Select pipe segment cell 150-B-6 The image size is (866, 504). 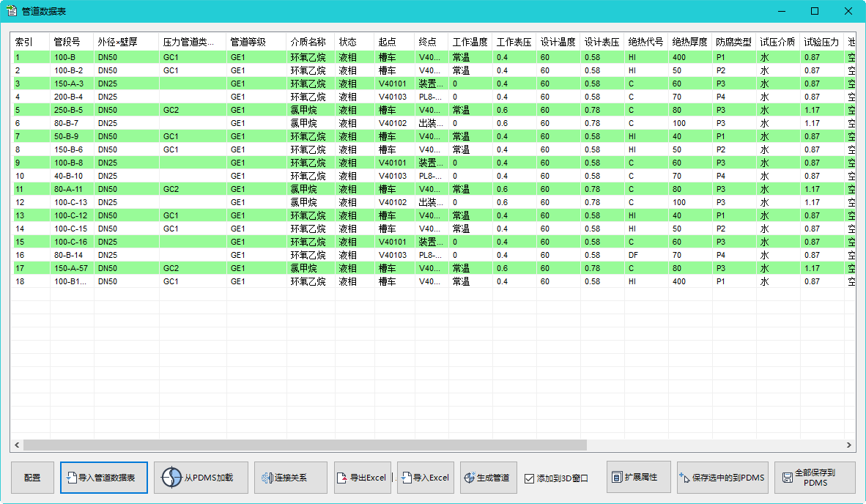pos(72,149)
